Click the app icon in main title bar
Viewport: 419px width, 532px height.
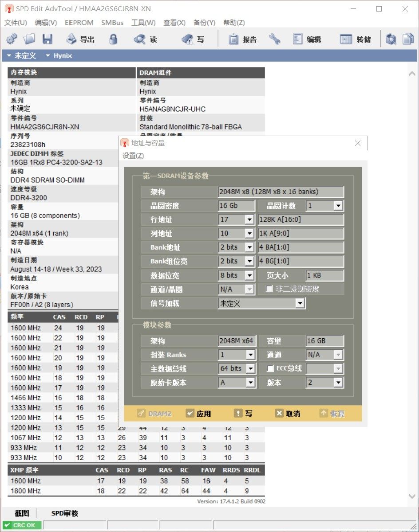coord(8,9)
